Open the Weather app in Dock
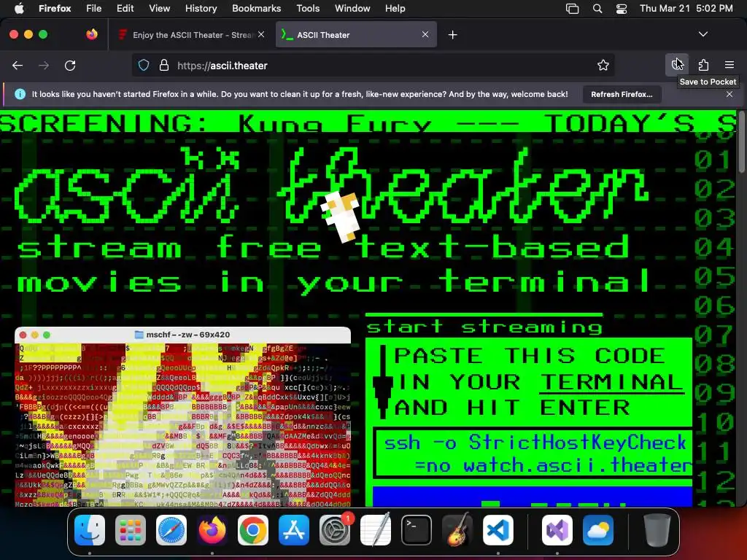The width and height of the screenshot is (747, 560). pyautogui.click(x=598, y=530)
